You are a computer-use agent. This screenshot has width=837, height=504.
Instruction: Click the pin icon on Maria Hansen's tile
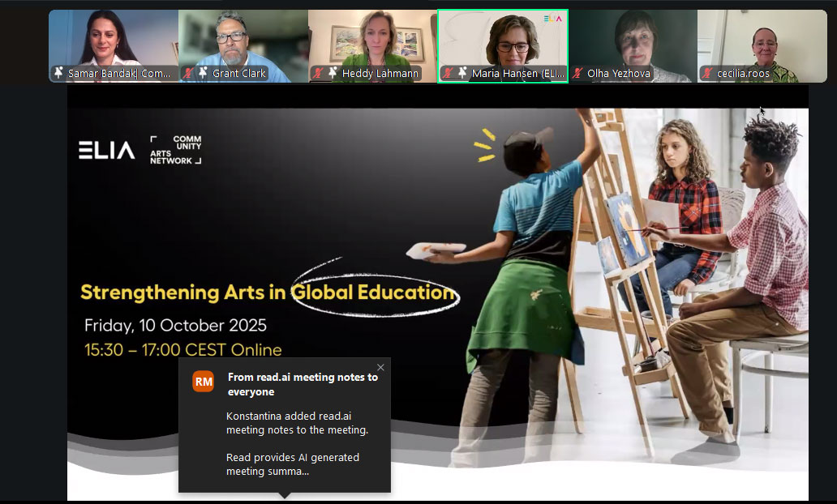(x=462, y=74)
